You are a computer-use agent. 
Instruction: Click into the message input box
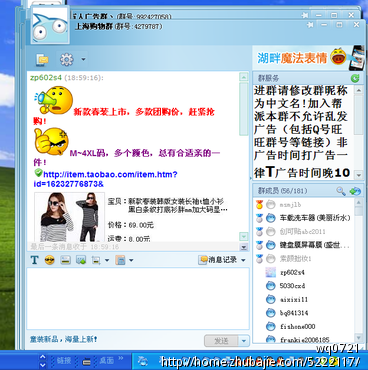(138, 298)
